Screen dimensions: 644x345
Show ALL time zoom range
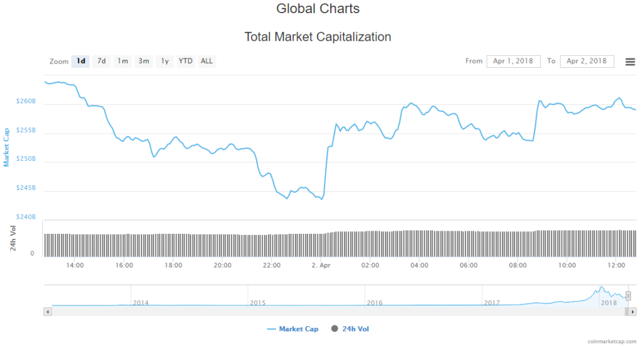click(206, 61)
